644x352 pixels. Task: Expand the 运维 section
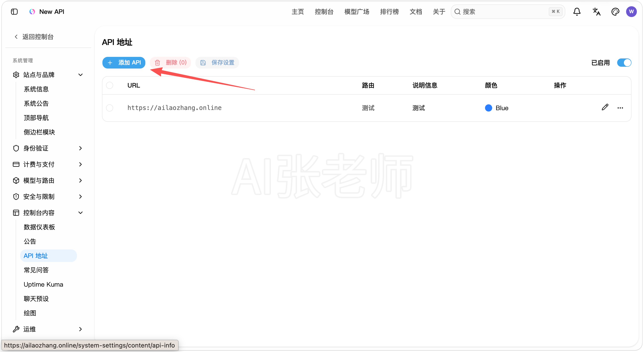point(80,329)
